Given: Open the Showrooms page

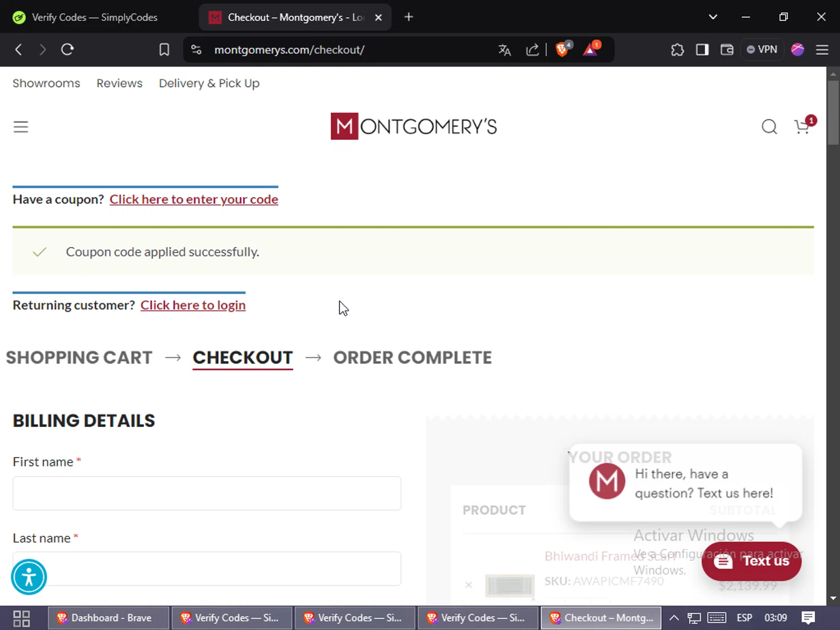Looking at the screenshot, I should 46,83.
